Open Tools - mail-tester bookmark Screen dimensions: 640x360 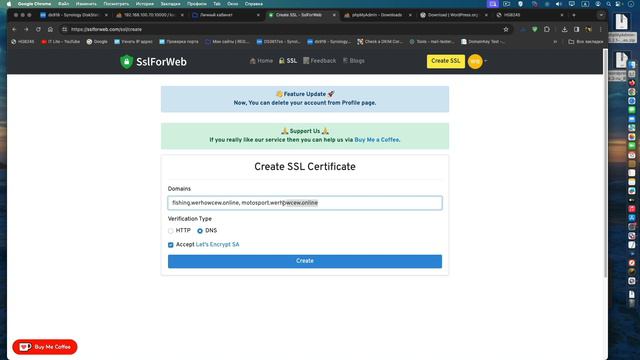(432, 42)
